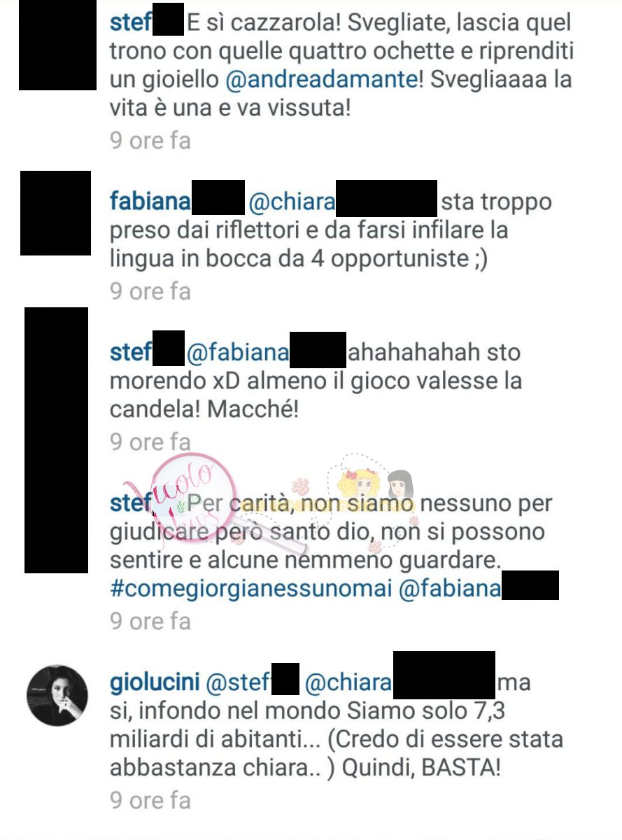Tap @stef mention in giolucini's comment

pos(254,682)
